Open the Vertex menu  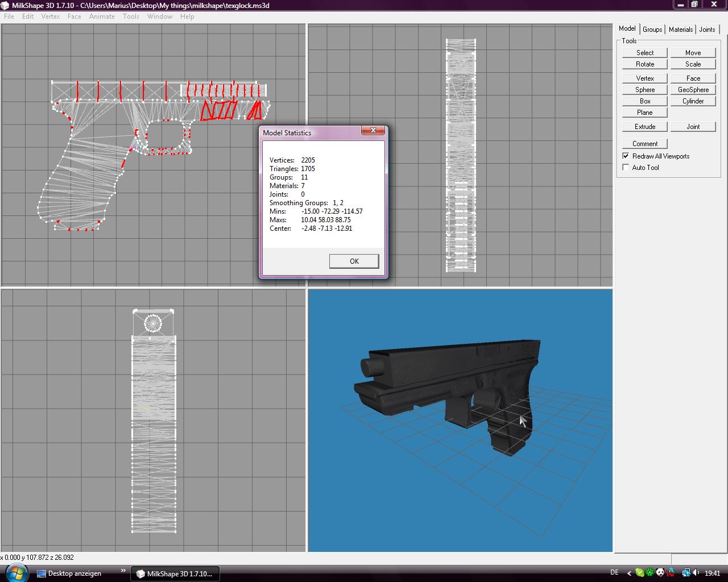[51, 16]
